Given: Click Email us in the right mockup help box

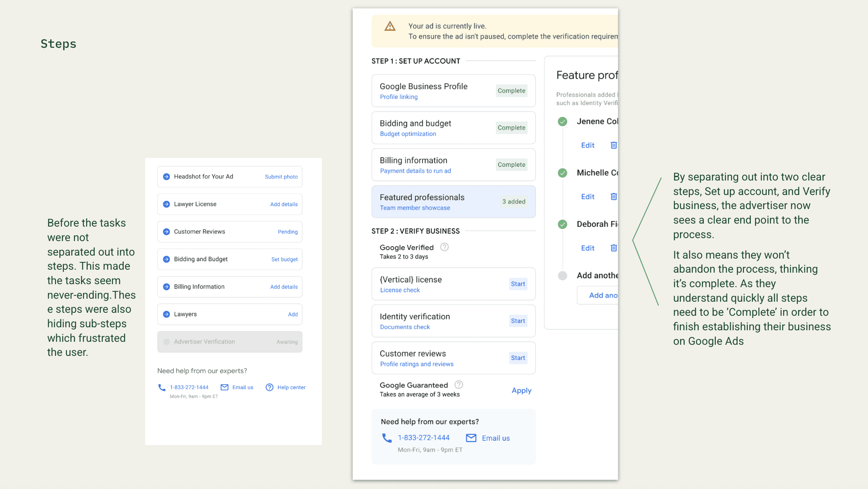Looking at the screenshot, I should coord(496,438).
